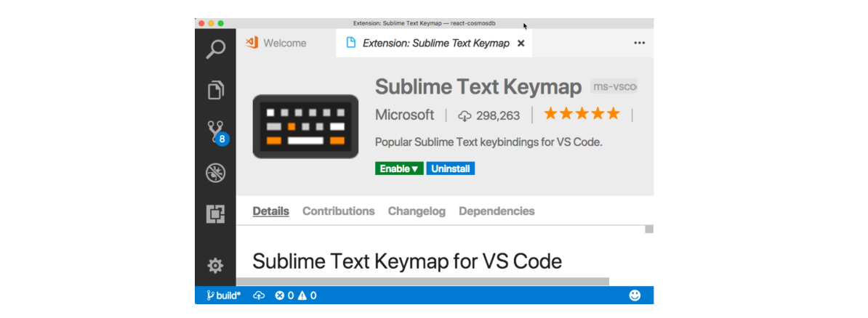Click the 298,263 install count

(x=489, y=115)
